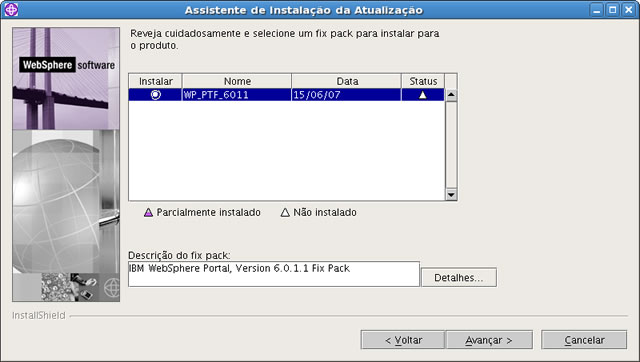Select the WP_PTF_6011 name cell

pyautogui.click(x=237, y=95)
